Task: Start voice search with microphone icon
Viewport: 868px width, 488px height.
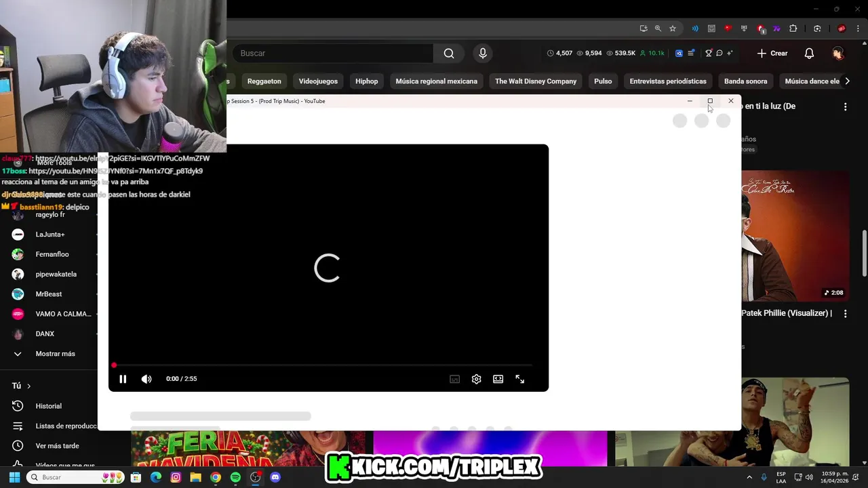Action: tap(483, 54)
